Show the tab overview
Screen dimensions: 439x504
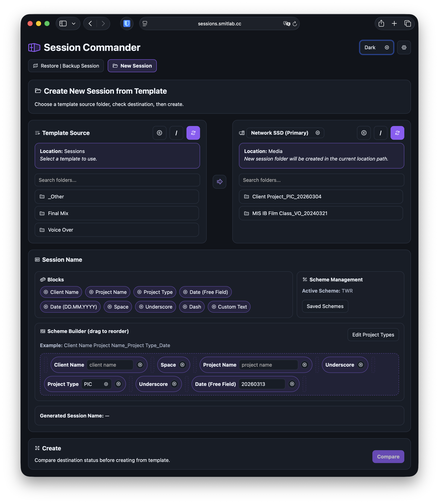(408, 24)
